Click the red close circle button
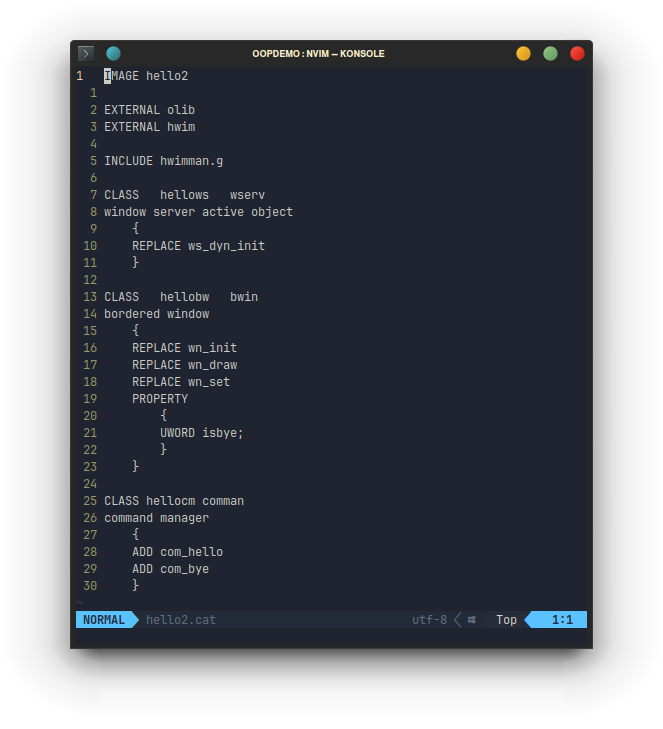 [577, 53]
